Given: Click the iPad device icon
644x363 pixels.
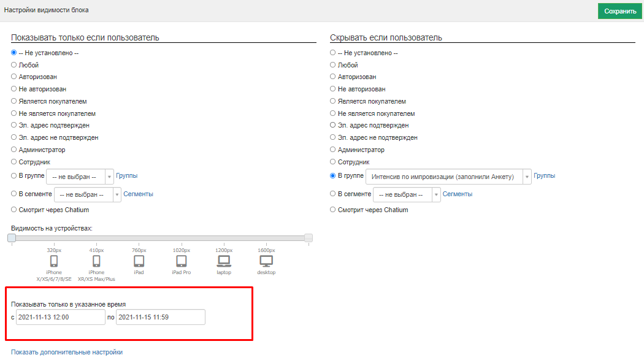Looking at the screenshot, I should click(139, 261).
